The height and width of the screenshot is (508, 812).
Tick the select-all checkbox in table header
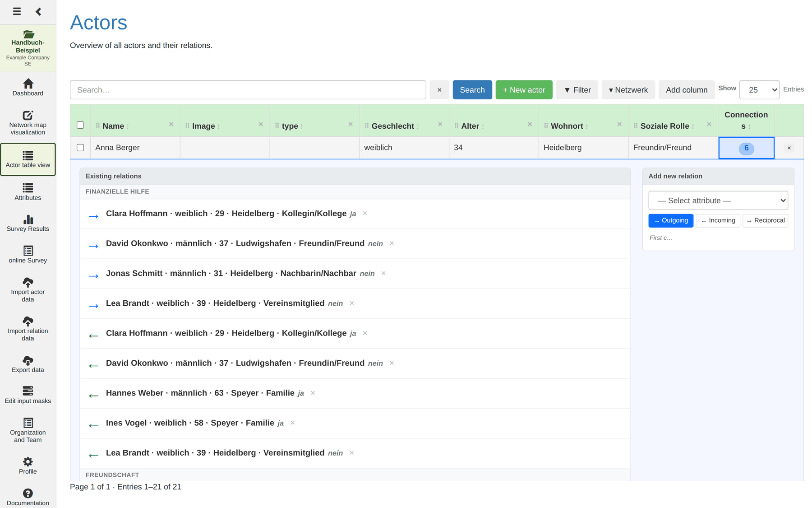point(80,125)
